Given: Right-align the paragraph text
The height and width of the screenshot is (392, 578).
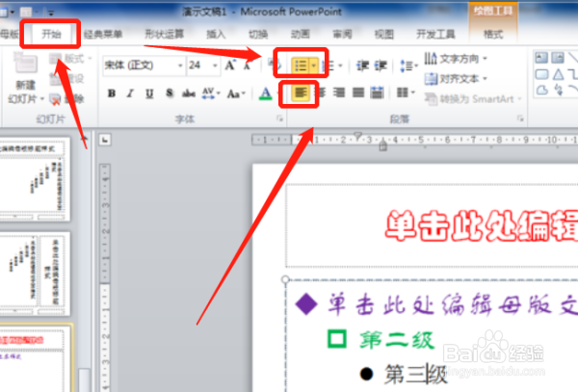Looking at the screenshot, I should (x=339, y=92).
